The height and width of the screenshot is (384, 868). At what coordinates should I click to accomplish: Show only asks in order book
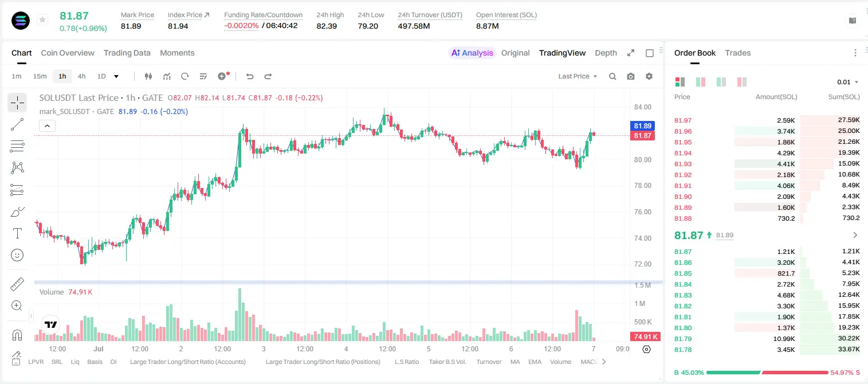tap(742, 82)
